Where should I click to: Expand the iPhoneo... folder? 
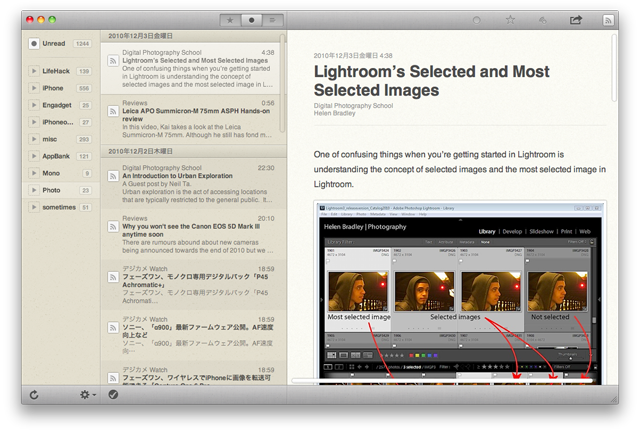(34, 122)
